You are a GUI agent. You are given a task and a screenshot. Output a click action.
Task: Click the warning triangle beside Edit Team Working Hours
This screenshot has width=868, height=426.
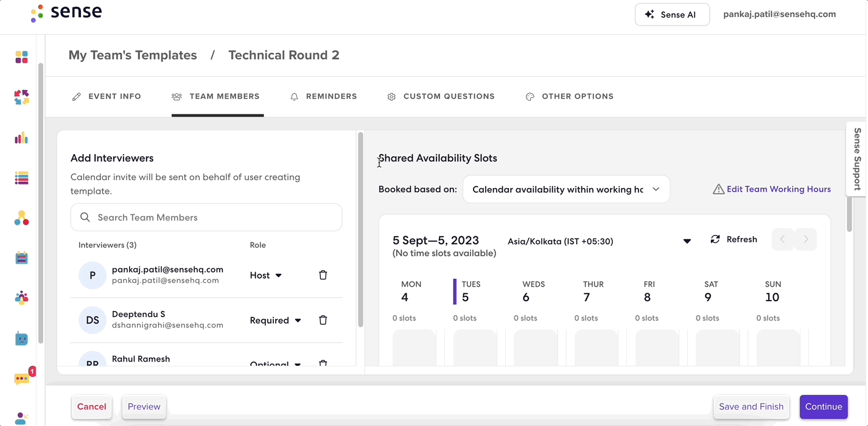point(718,189)
